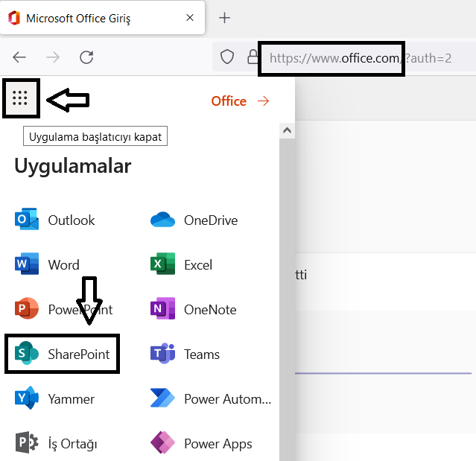Click the Excel label
476x461 pixels.
pyautogui.click(x=198, y=265)
